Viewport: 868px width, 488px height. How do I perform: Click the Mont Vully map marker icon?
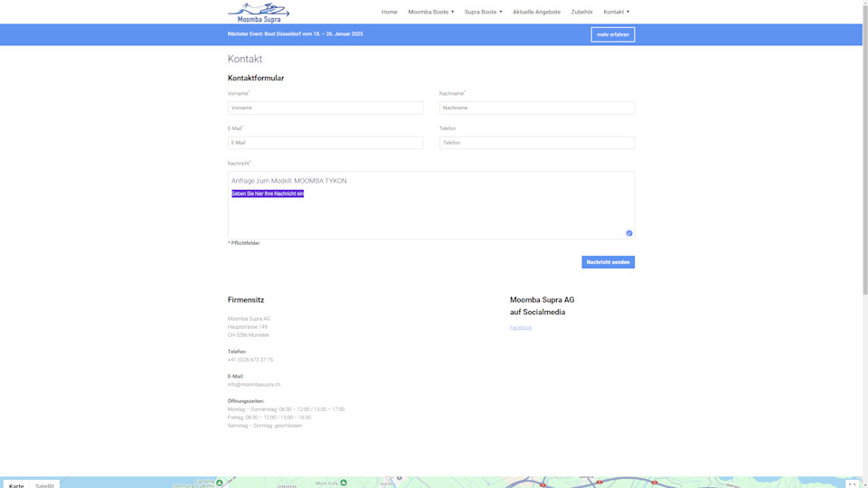pos(344,483)
